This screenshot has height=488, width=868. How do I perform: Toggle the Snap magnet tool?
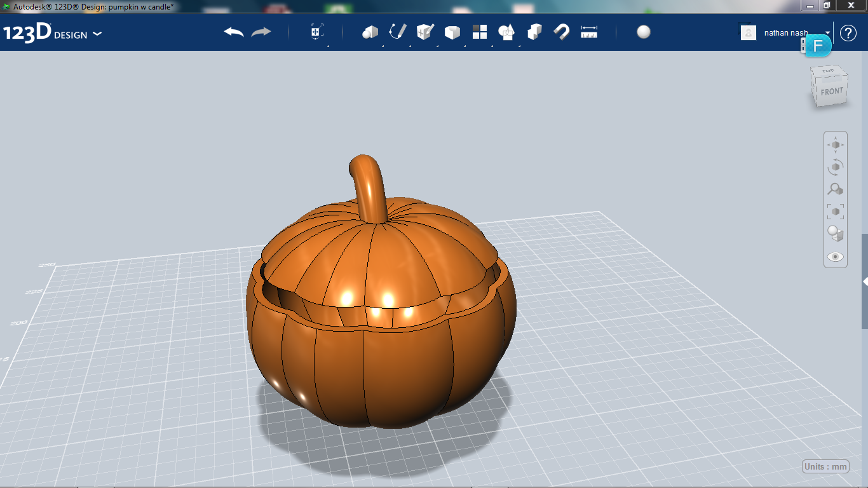click(561, 32)
